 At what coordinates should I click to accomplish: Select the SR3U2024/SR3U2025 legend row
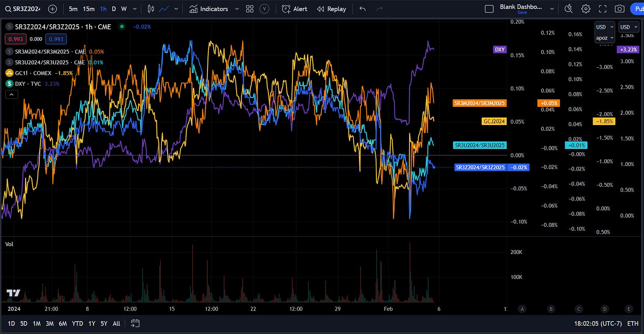[54, 62]
